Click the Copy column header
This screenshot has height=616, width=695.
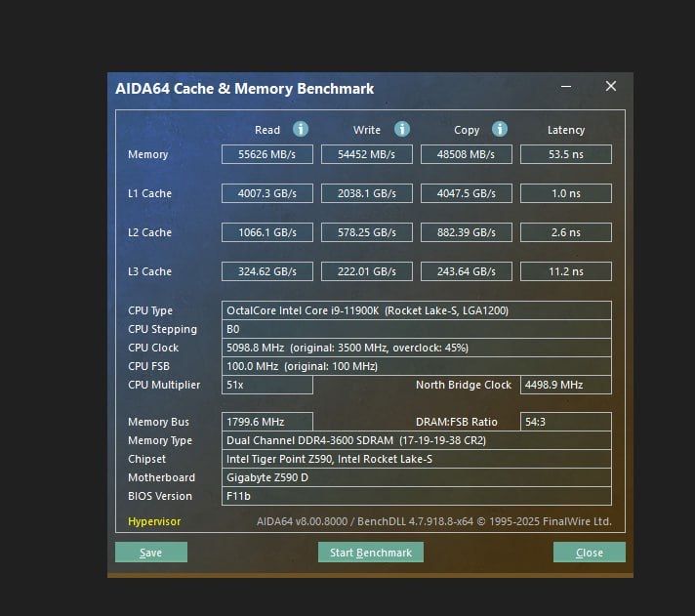click(467, 130)
